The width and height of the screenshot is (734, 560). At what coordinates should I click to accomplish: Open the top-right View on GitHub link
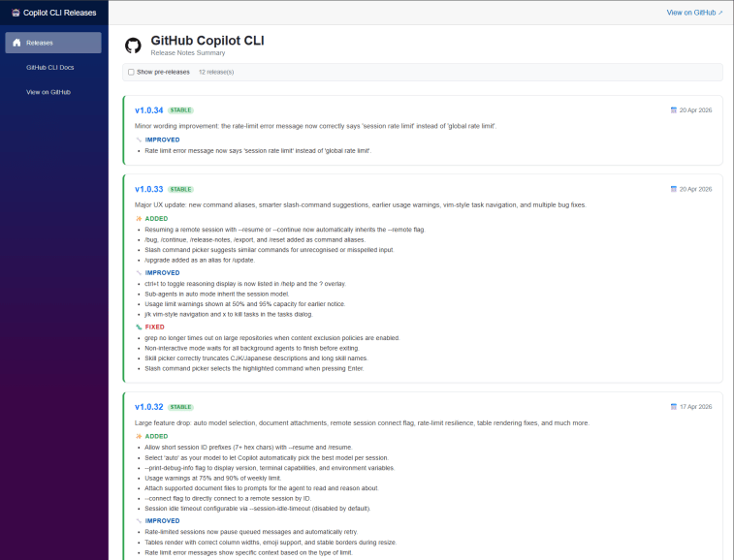(x=694, y=13)
